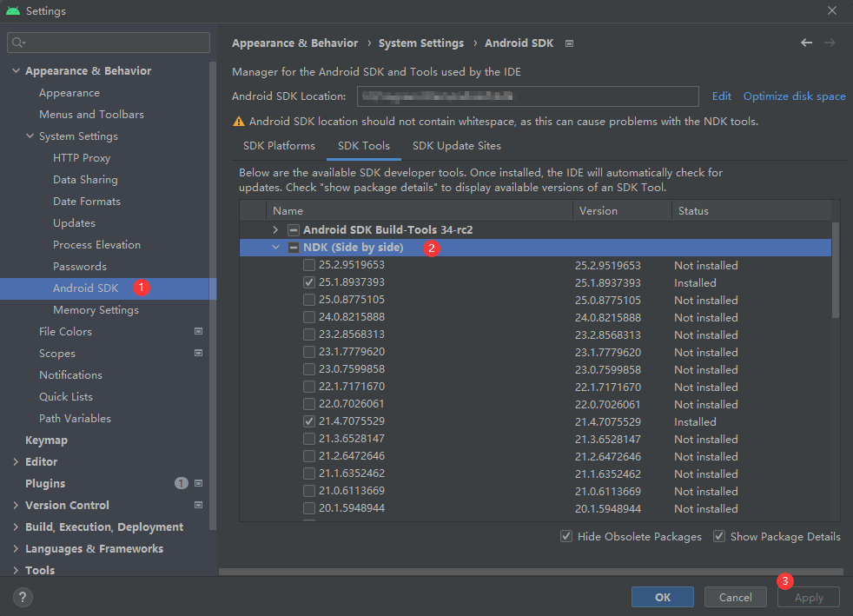Select the SDK Tools tab
This screenshot has width=853, height=616.
click(363, 146)
